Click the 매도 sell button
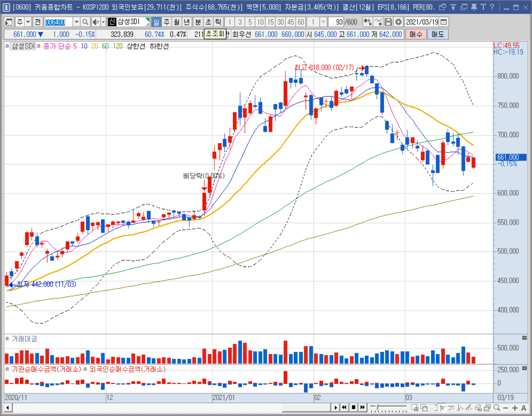This screenshot has height=416, width=532. (x=438, y=34)
